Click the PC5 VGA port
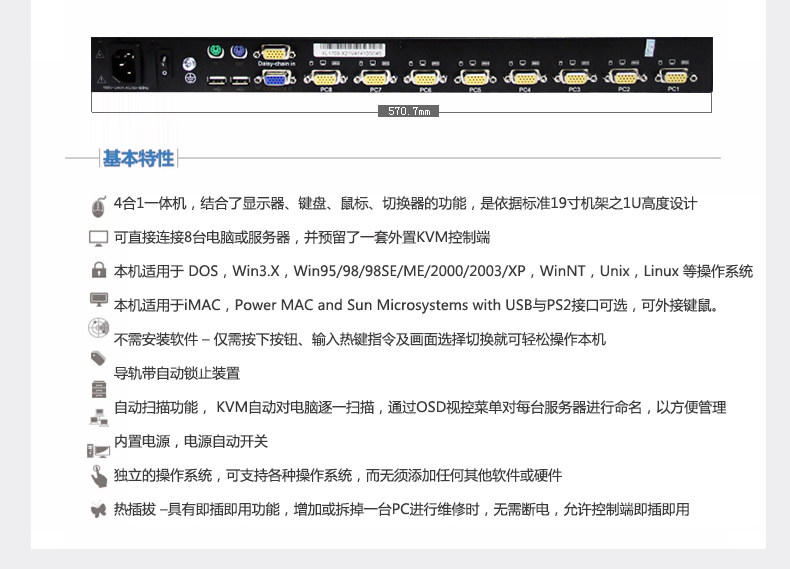Viewport: 790px width, 569px height. point(475,78)
